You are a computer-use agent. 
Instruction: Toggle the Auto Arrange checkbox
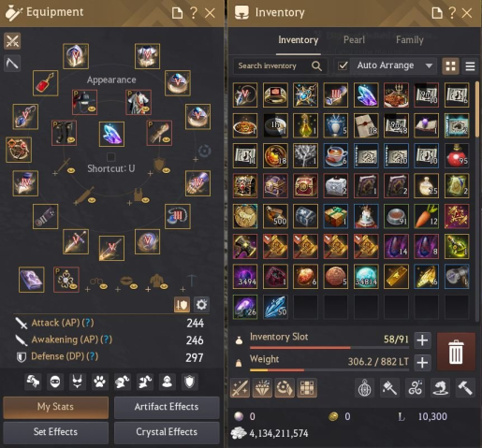click(343, 65)
